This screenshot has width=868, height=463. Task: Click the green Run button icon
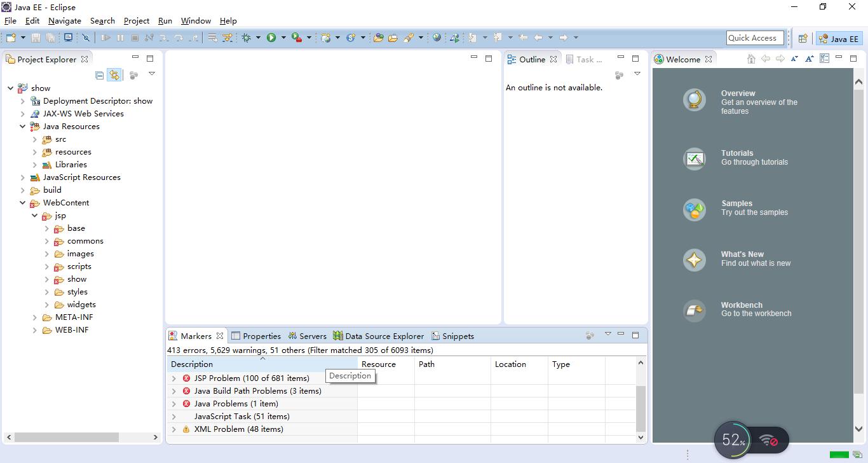click(x=271, y=38)
